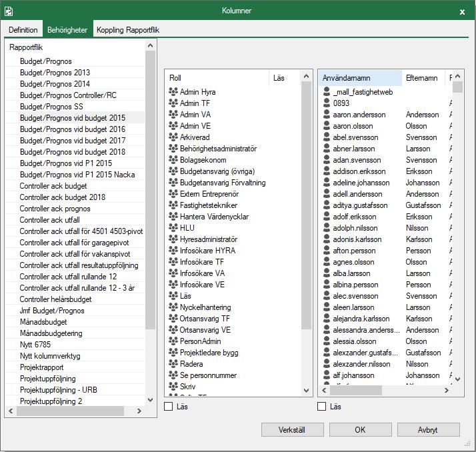Click the up arrow of role list scrollbar
The width and height of the screenshot is (476, 452).
pyautogui.click(x=306, y=76)
